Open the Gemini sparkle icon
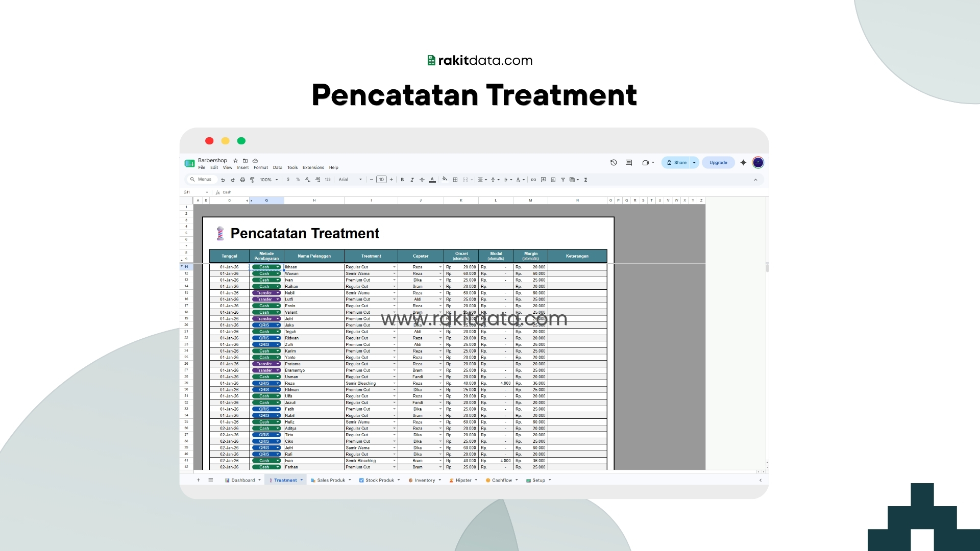980x551 pixels. [743, 163]
